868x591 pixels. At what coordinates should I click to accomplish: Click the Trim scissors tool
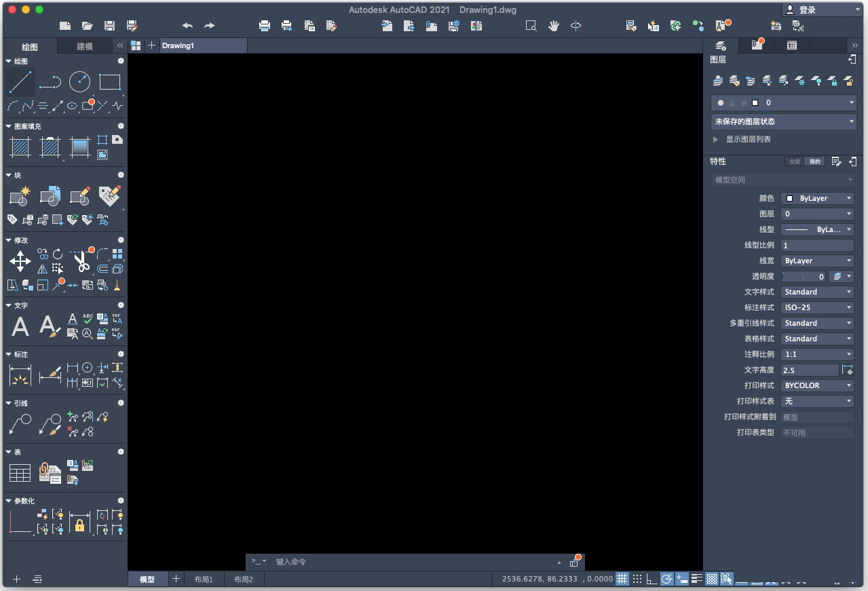pos(81,262)
